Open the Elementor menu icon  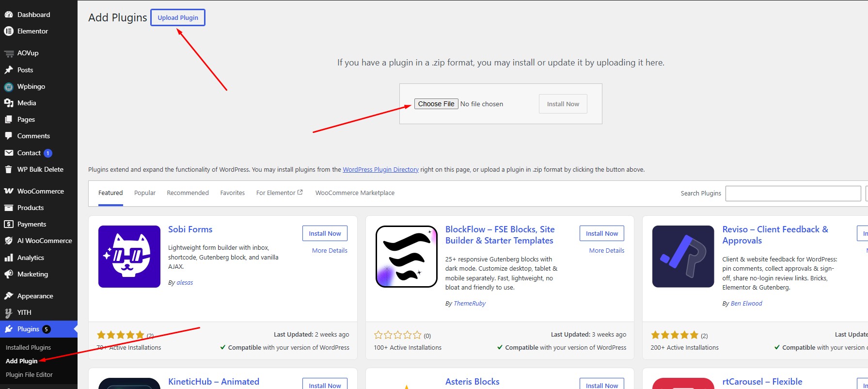(9, 31)
